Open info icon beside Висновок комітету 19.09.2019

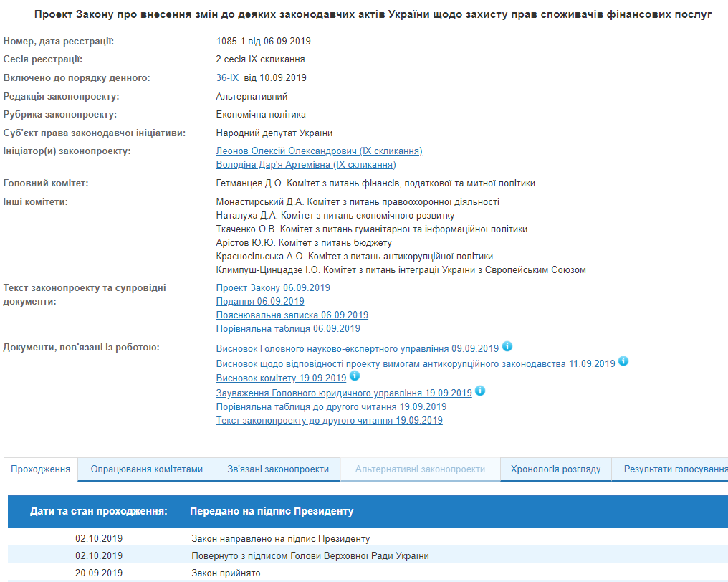click(x=355, y=375)
